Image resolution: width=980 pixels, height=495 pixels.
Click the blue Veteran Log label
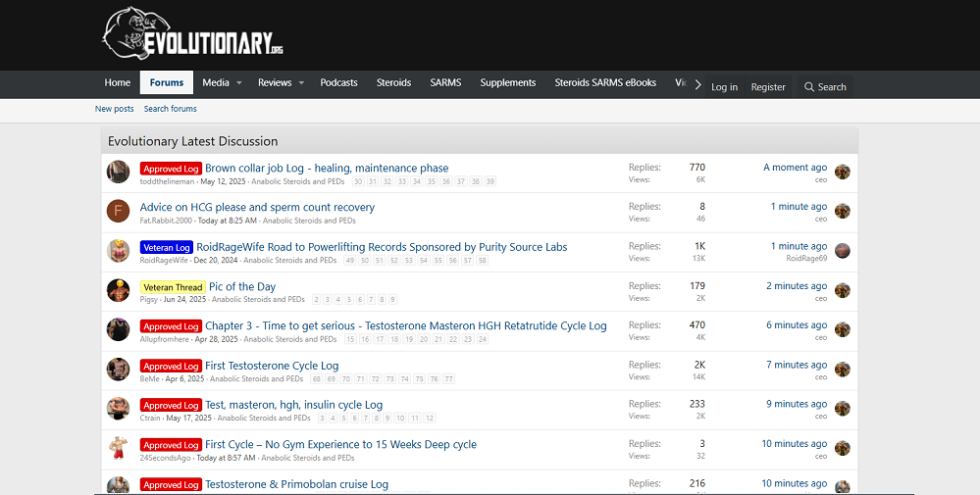point(166,248)
